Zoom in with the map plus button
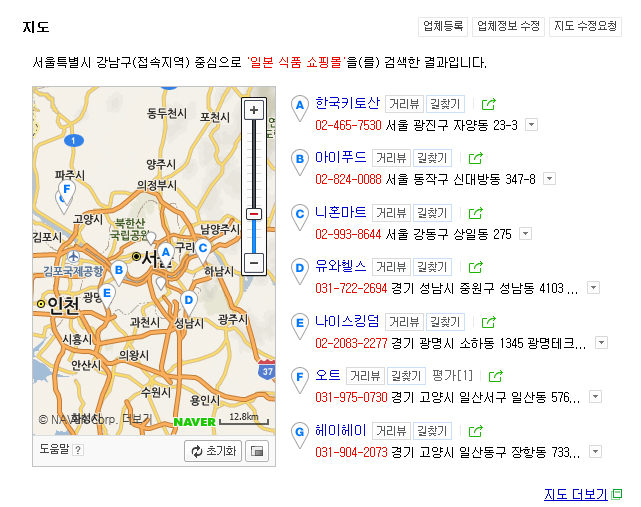Viewport: 641px width, 507px height. tap(254, 110)
